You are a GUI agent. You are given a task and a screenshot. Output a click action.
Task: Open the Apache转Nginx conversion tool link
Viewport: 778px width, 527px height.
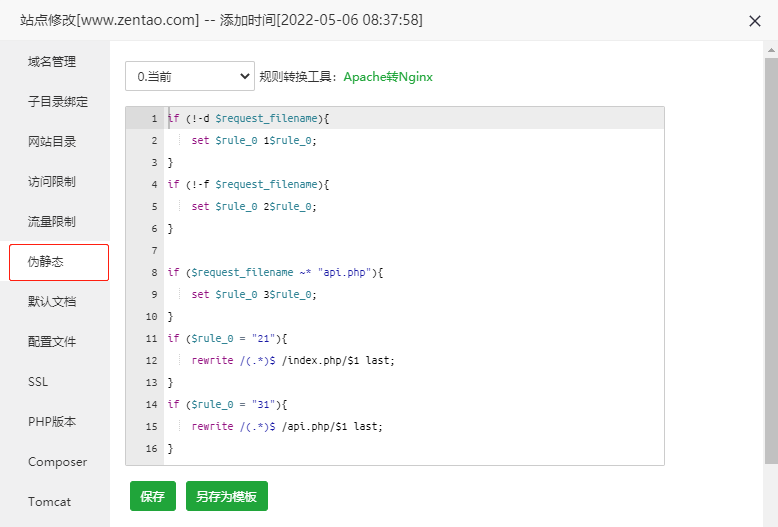click(388, 77)
